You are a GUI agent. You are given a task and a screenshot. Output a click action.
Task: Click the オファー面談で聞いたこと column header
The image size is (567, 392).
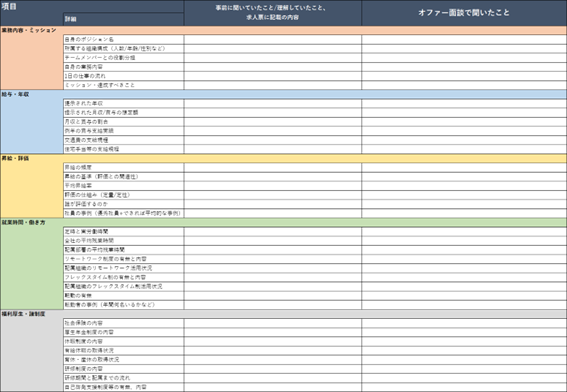click(464, 13)
